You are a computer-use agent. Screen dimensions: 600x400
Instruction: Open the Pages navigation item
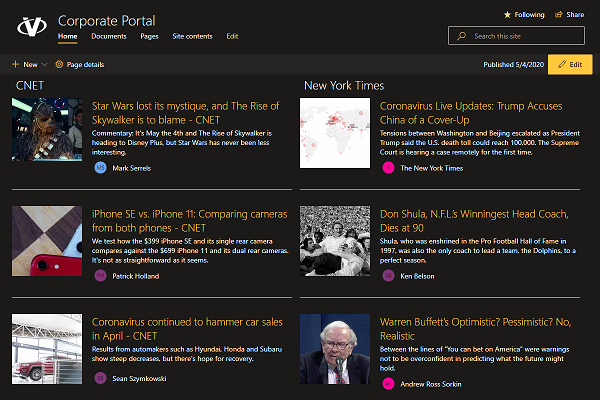click(149, 36)
